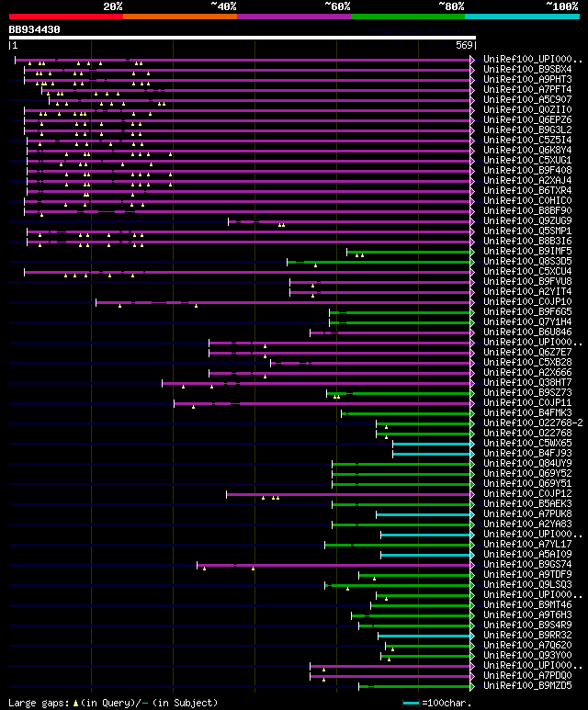The image size is (588, 710).
Task: Open the UniRef100_C5Z5I4 hit link
Action: click(527, 140)
